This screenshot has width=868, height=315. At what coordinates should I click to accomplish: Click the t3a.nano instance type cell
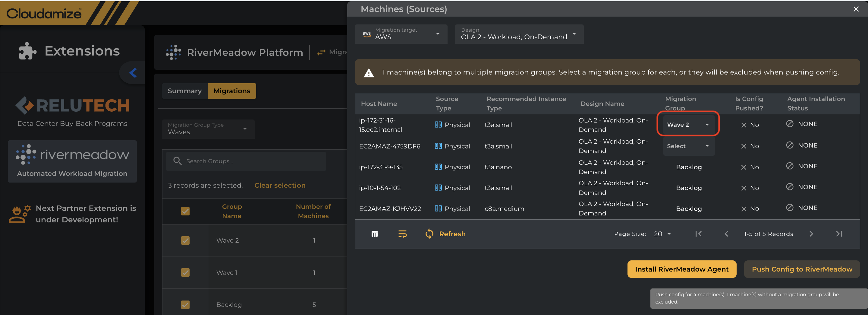coord(498,167)
